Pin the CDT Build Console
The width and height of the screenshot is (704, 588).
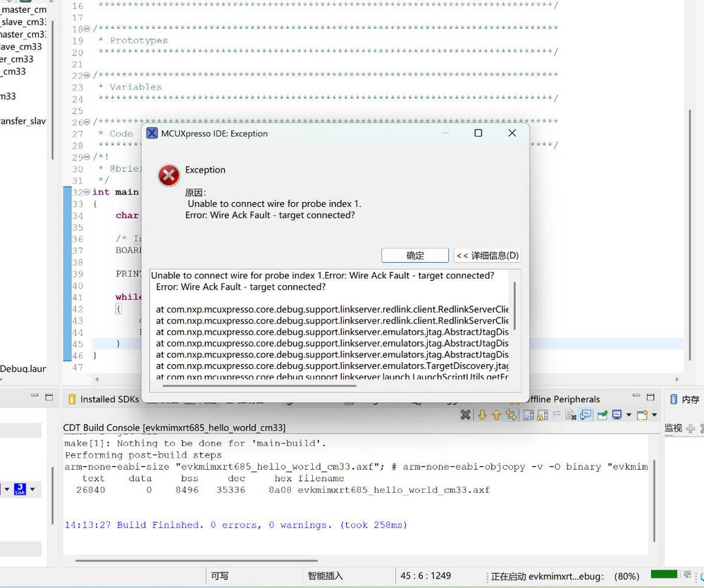pyautogui.click(x=603, y=415)
